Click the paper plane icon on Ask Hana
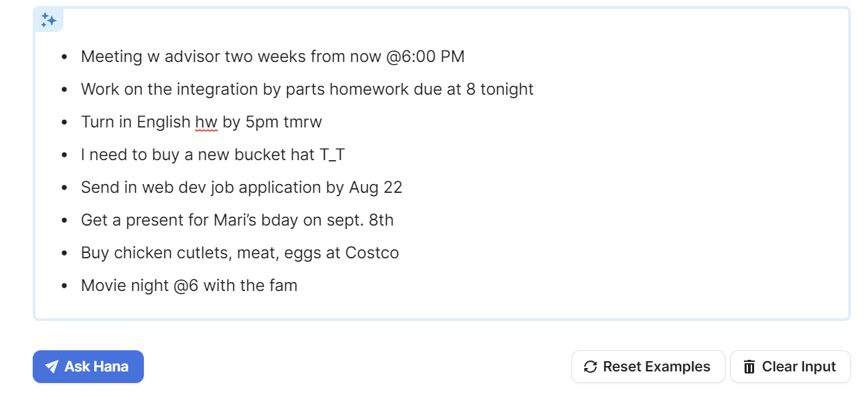 pyautogui.click(x=52, y=367)
